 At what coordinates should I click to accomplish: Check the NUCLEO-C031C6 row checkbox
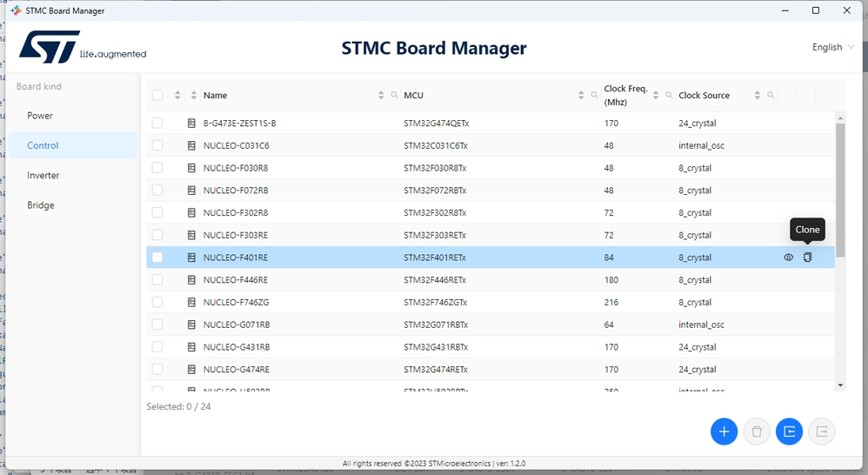tap(157, 145)
